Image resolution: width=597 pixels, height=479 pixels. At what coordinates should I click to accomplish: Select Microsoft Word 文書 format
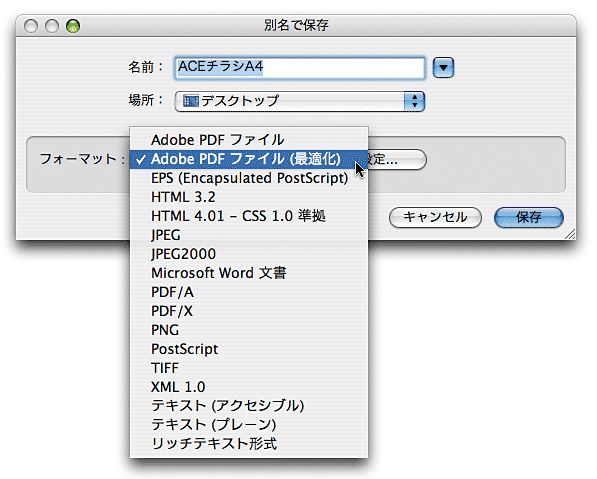(x=249, y=273)
